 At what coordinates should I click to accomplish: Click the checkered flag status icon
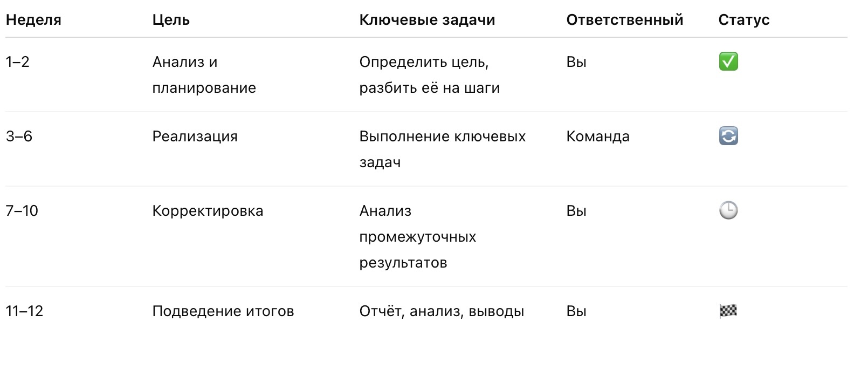728,311
